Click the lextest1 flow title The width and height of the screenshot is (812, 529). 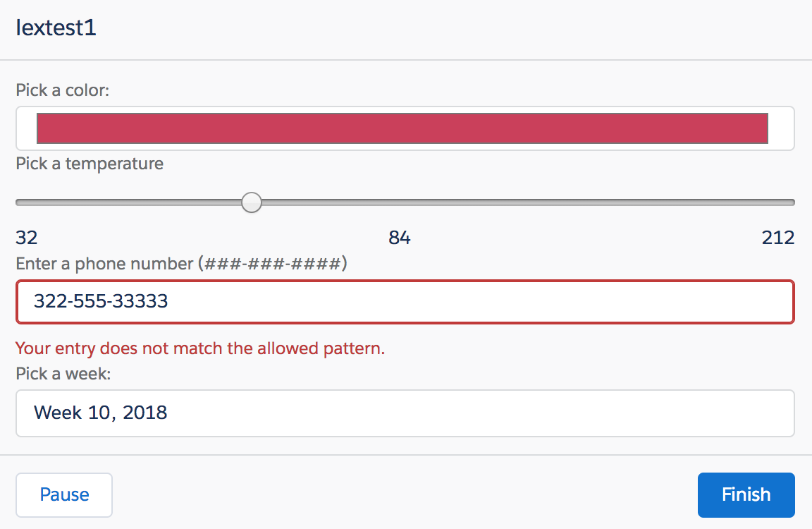(x=56, y=28)
